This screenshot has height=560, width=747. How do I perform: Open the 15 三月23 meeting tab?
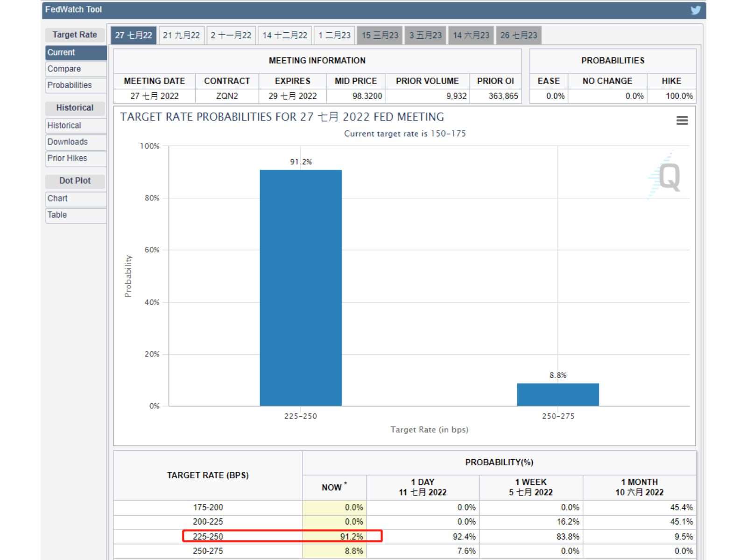(x=380, y=35)
